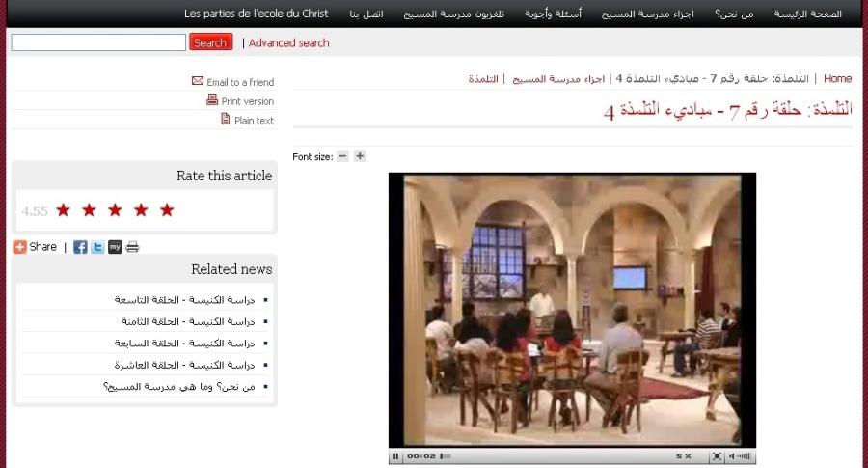868x468 pixels.
Task: Open 'اجزاء مدرسة المسيح' in top navigation
Action: pos(648,14)
